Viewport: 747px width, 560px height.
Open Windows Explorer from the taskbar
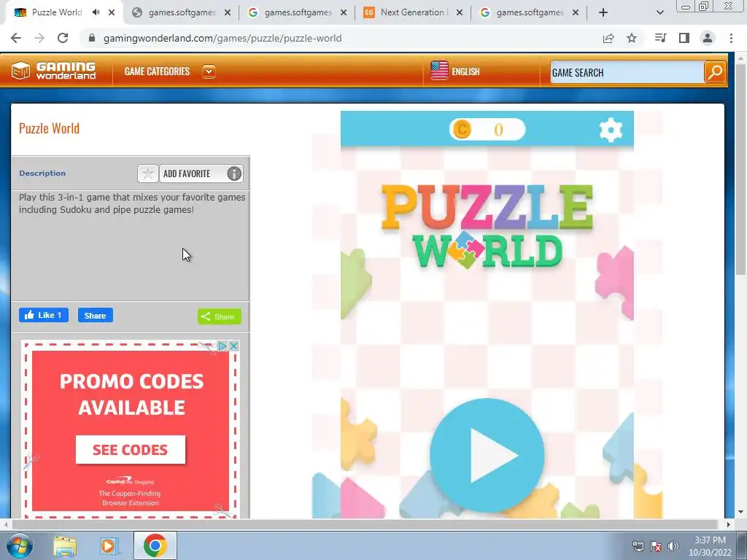click(x=65, y=546)
